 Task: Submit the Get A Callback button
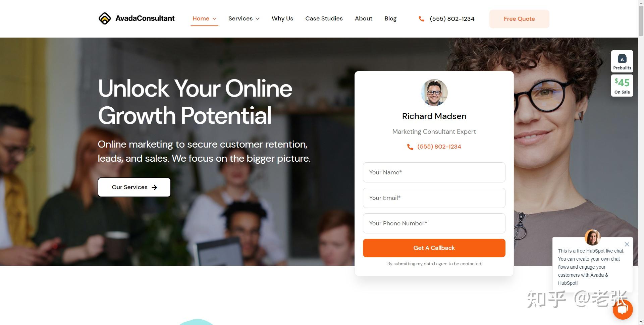434,248
